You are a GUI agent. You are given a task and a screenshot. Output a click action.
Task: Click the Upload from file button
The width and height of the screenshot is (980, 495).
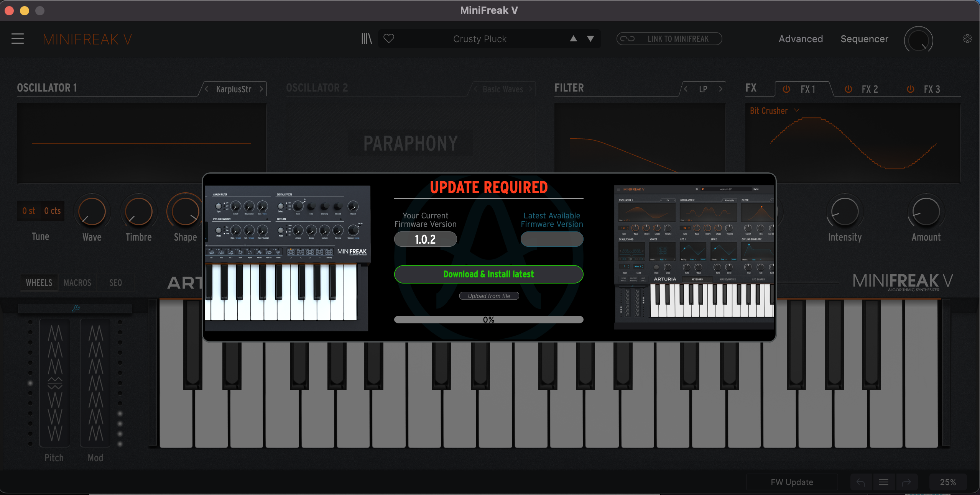click(x=489, y=296)
